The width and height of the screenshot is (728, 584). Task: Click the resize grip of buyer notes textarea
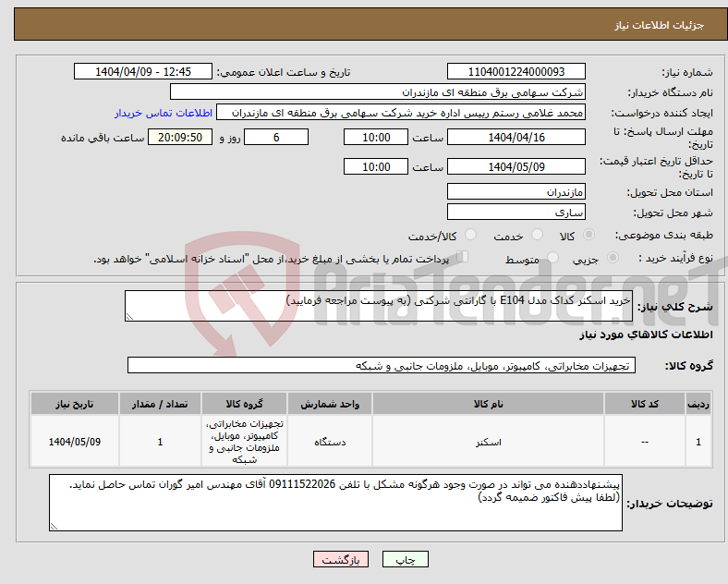[54, 527]
